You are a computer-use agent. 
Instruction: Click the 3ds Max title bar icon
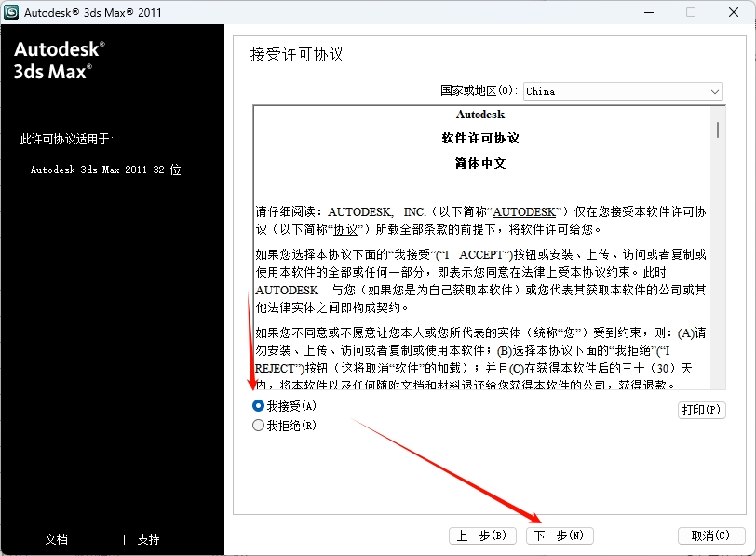pyautogui.click(x=11, y=12)
